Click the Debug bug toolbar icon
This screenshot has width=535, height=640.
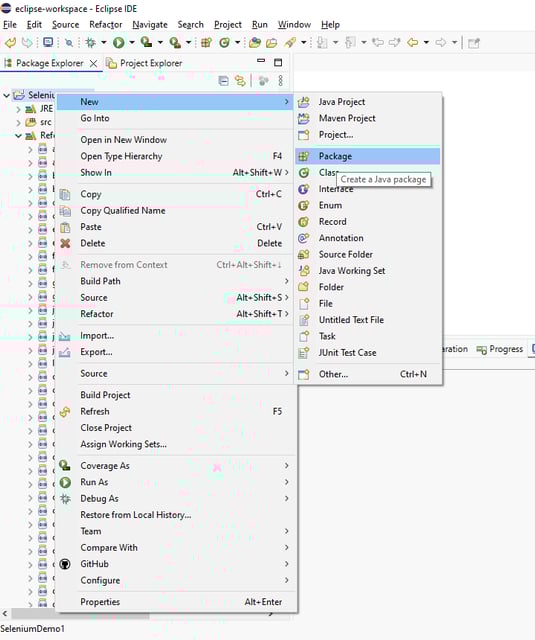[90, 42]
